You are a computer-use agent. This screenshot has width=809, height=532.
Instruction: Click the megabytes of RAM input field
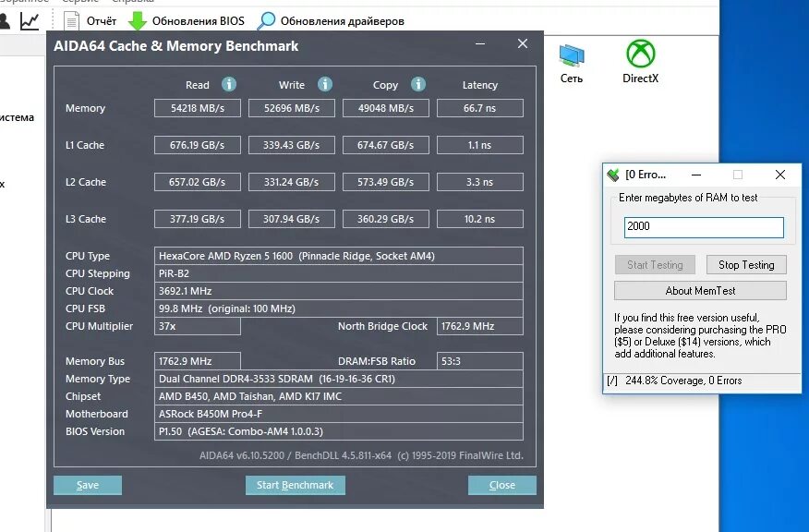(704, 227)
